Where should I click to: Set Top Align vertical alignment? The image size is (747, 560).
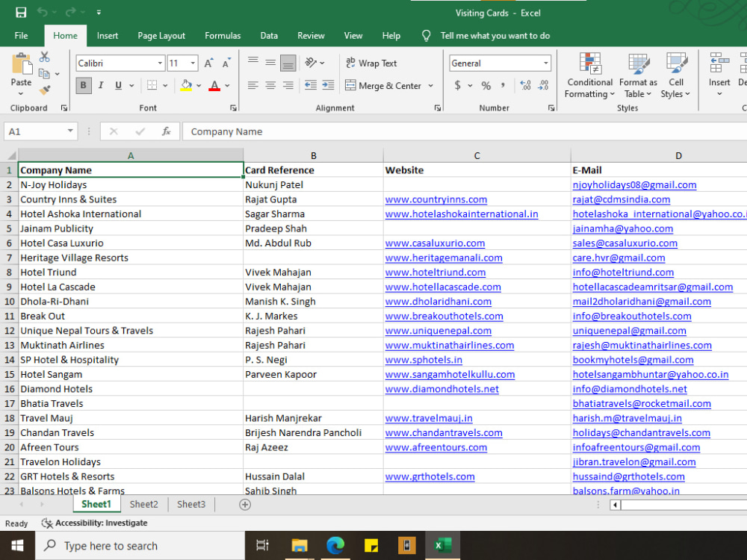pyautogui.click(x=253, y=62)
